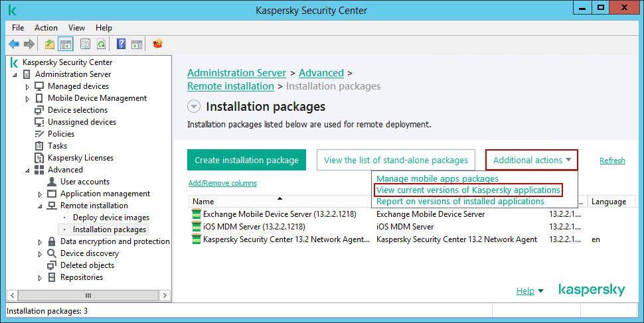Open the Action menu

46,28
